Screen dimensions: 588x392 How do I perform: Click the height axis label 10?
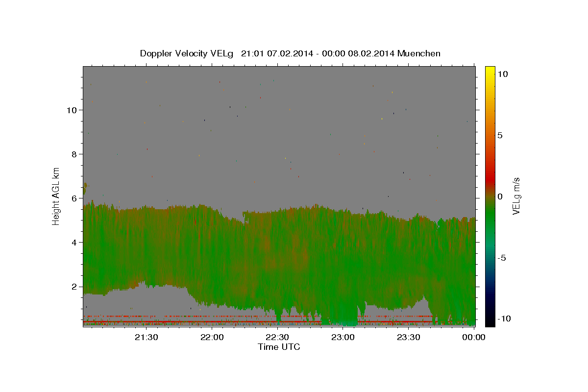73,110
